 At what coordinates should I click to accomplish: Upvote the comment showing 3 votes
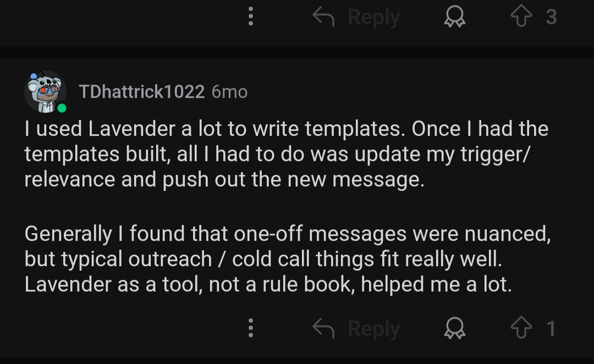(521, 16)
